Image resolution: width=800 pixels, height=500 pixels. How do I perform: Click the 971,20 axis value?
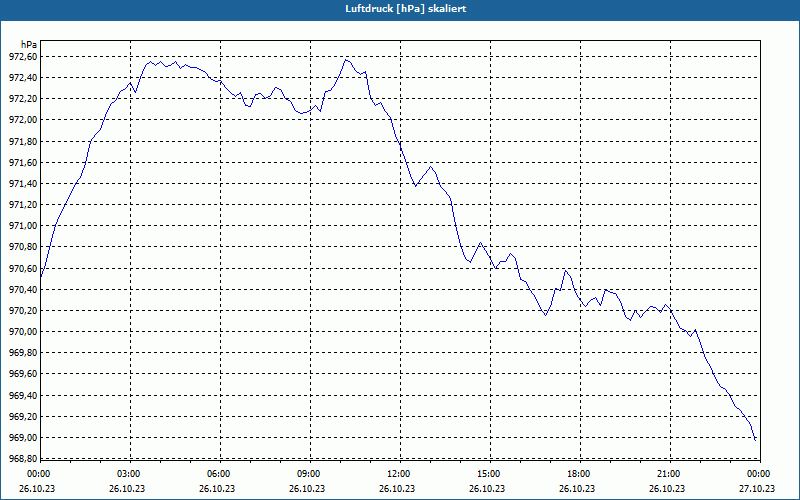click(x=23, y=205)
